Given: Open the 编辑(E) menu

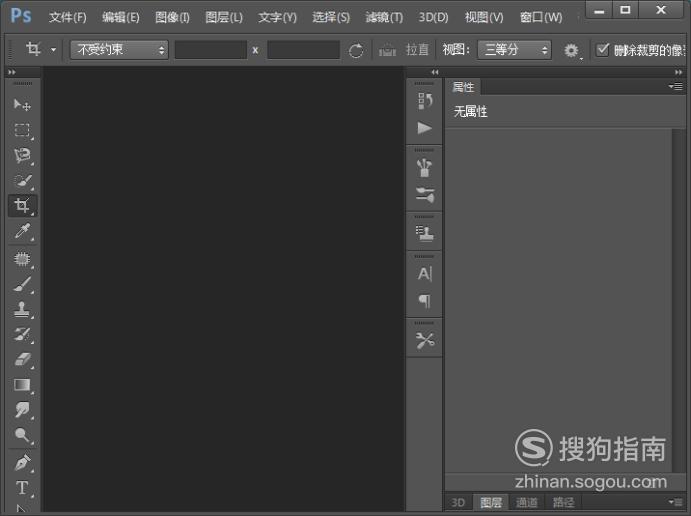Looking at the screenshot, I should [121, 17].
